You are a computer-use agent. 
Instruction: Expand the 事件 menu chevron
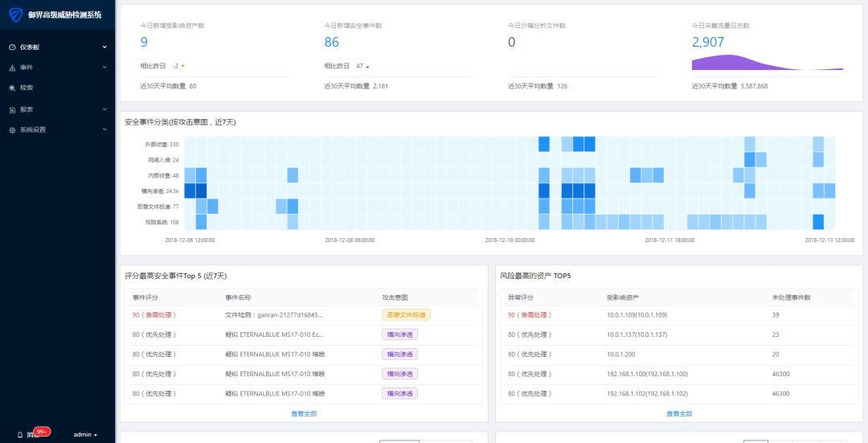104,68
